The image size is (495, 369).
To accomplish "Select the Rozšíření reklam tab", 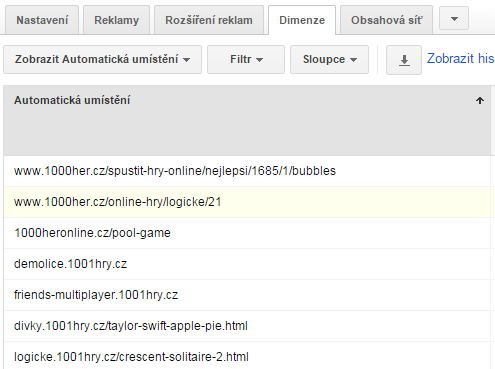I will click(209, 20).
